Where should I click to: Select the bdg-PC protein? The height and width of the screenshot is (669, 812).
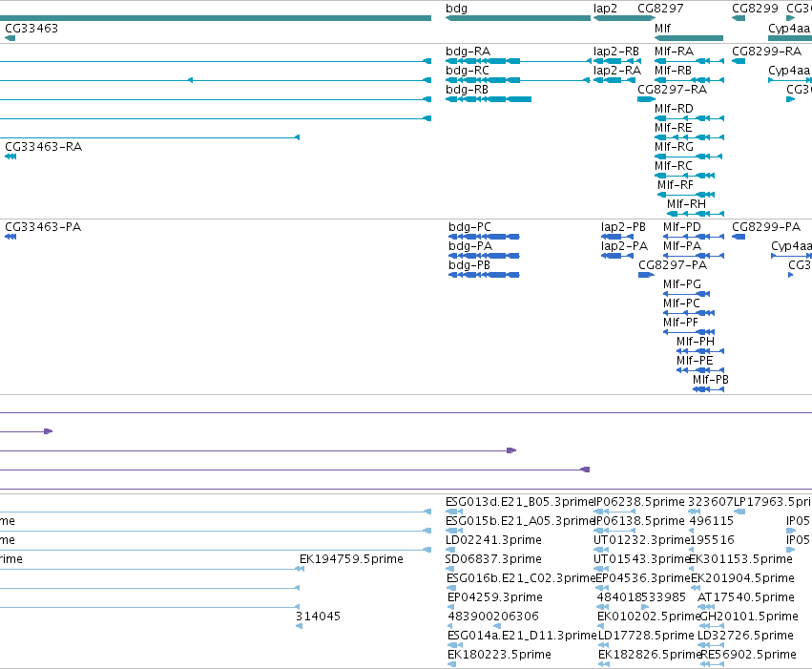click(469, 227)
